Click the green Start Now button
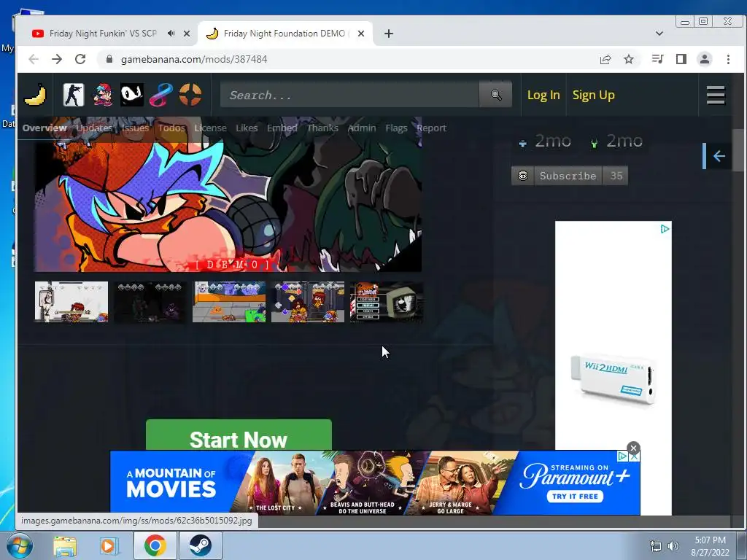This screenshot has width=747, height=560. click(x=239, y=435)
